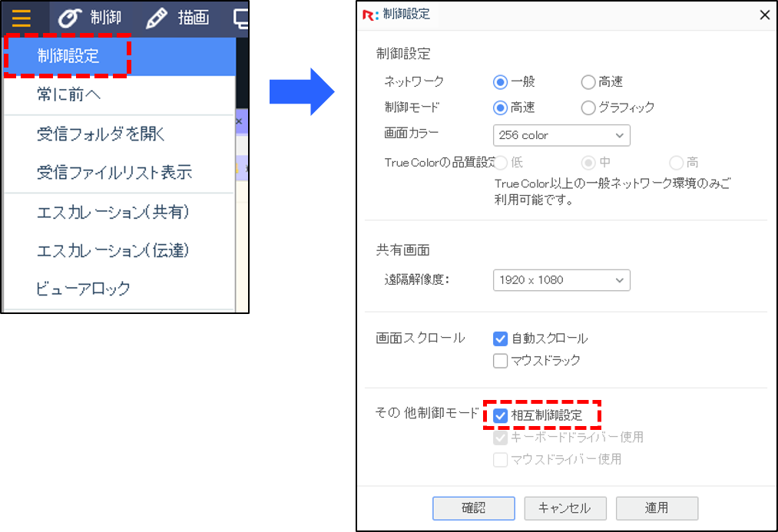Open the hamburger menu icon
The height and width of the screenshot is (532, 778).
(22, 18)
